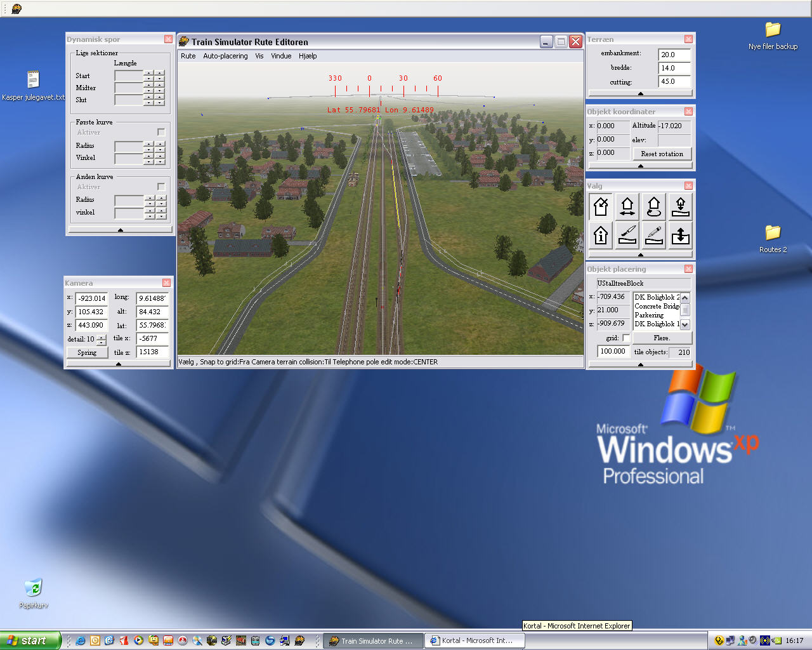Select Concrete Bridge in object list

657,306
